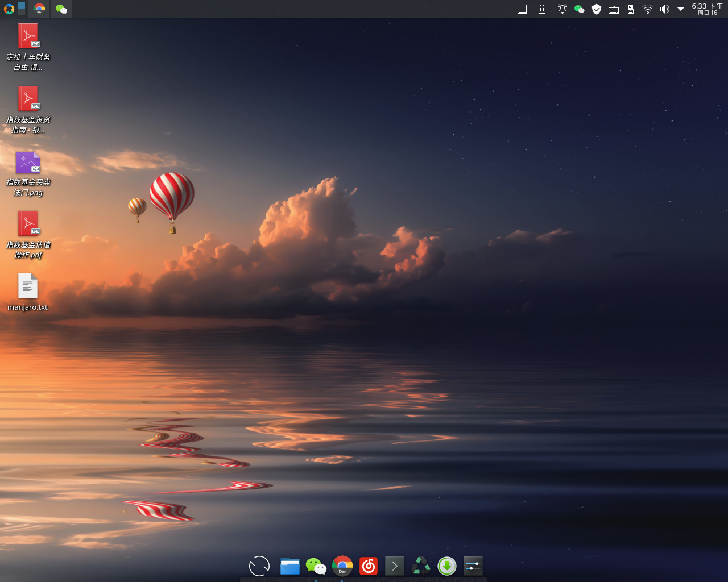
Task: Select Chrome Dev in the top task manager
Action: coord(39,9)
